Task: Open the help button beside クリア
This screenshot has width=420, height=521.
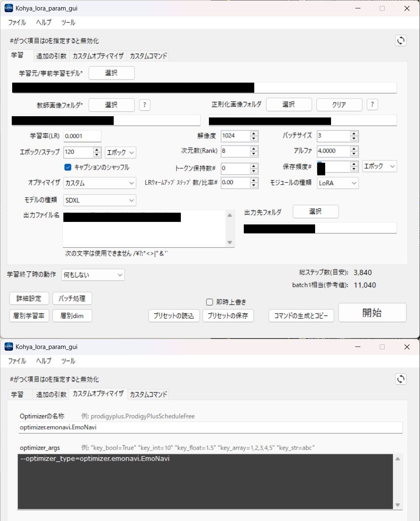Action: pyautogui.click(x=372, y=104)
